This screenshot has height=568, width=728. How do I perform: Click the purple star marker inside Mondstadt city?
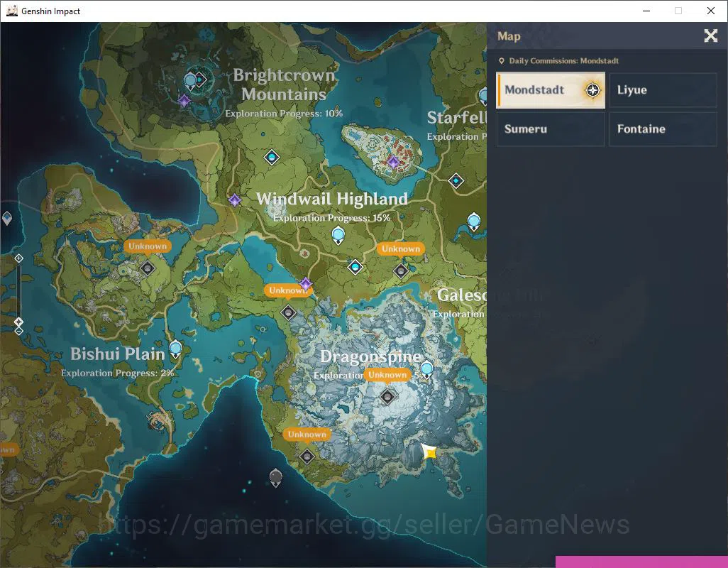tap(393, 162)
